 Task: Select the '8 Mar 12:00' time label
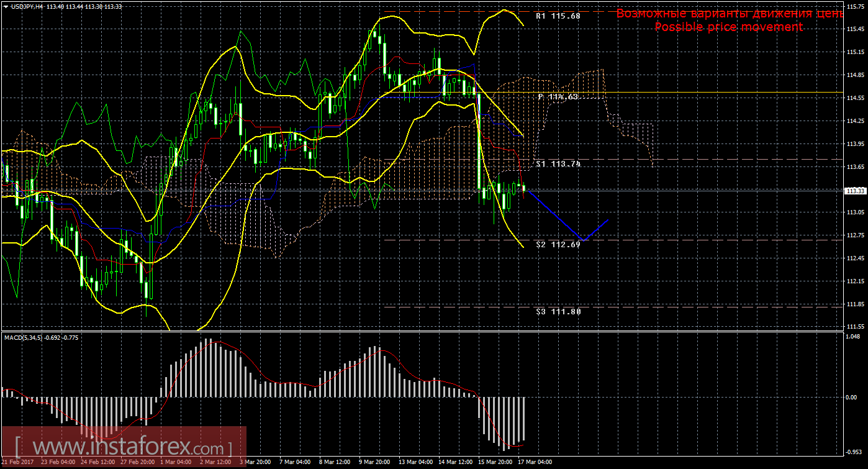(x=334, y=463)
